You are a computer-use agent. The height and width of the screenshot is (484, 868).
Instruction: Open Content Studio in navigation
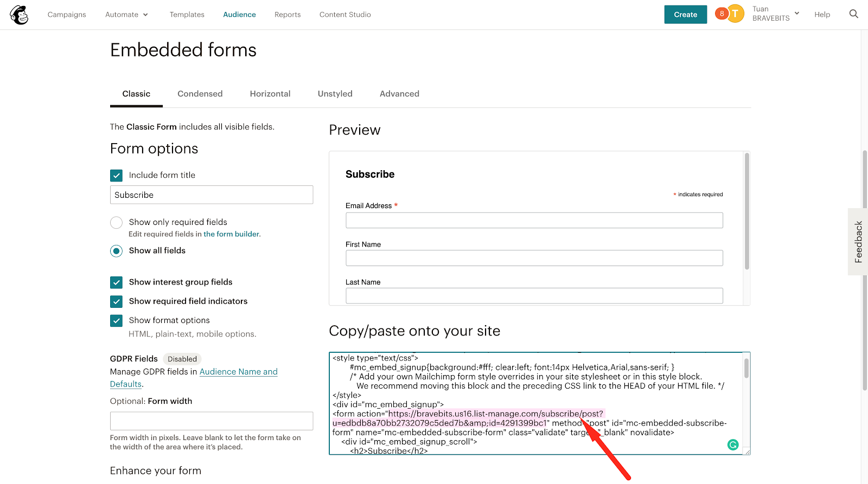345,15
